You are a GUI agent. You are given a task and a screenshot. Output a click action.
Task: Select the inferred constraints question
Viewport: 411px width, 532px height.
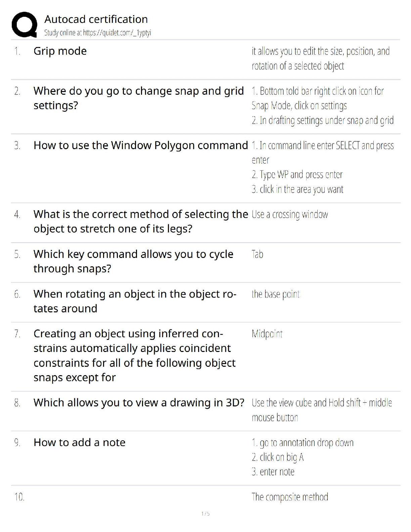click(x=134, y=355)
